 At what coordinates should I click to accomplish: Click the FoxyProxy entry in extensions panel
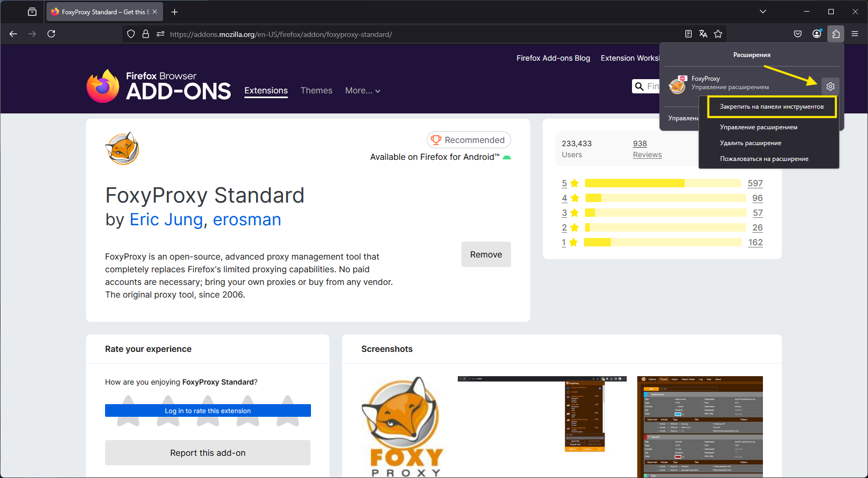pyautogui.click(x=742, y=83)
